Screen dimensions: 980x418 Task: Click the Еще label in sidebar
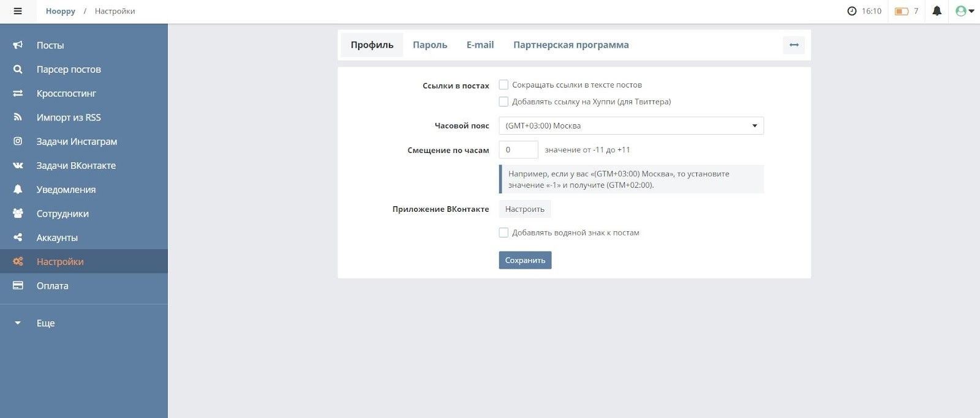tap(46, 323)
